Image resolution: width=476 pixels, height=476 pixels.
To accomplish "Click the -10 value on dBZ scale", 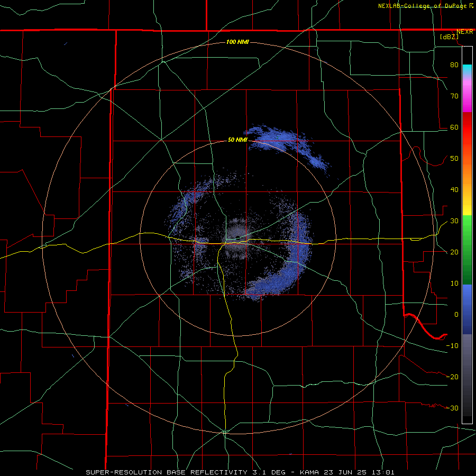I will click(452, 346).
